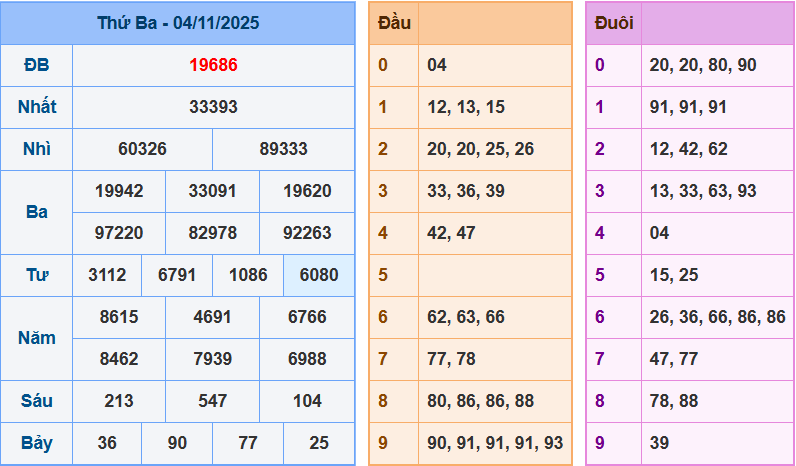Select the fifth prize number 4691
796x466 pixels.
(212, 317)
